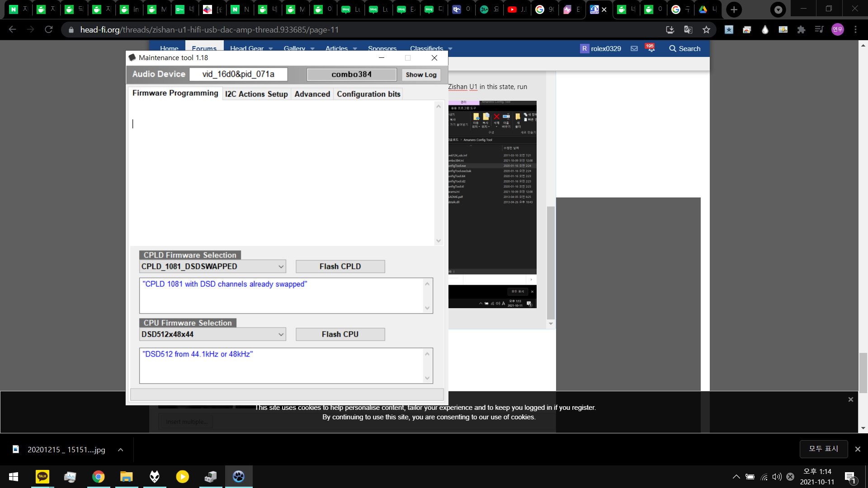Click the head-fi Search button
Screen dimensions: 868x488
point(684,48)
